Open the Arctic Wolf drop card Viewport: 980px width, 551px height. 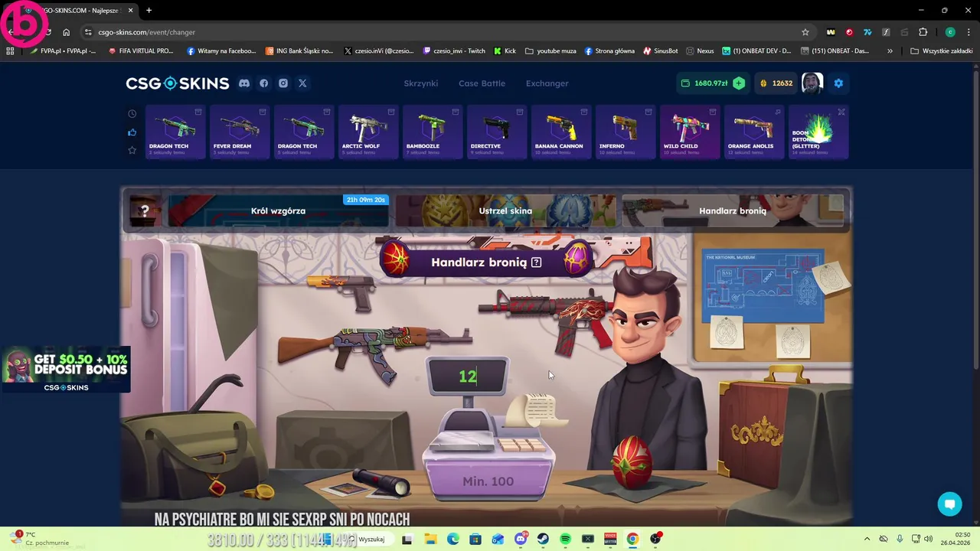(x=367, y=132)
